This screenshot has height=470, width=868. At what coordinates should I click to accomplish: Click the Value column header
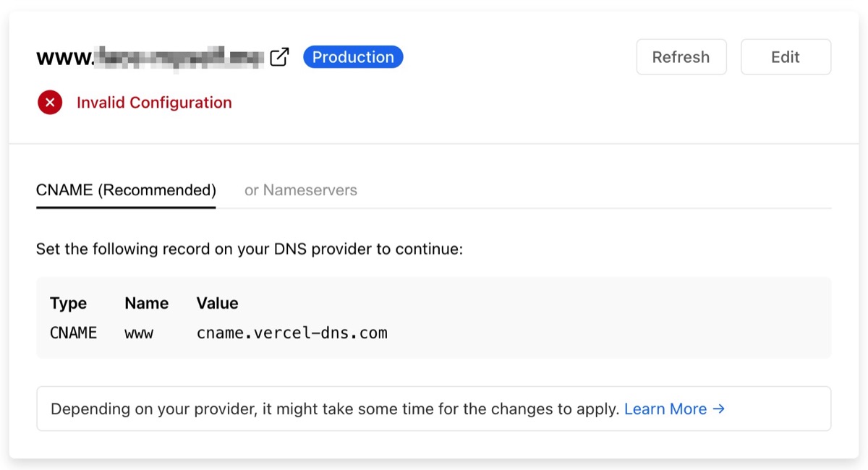pyautogui.click(x=216, y=303)
